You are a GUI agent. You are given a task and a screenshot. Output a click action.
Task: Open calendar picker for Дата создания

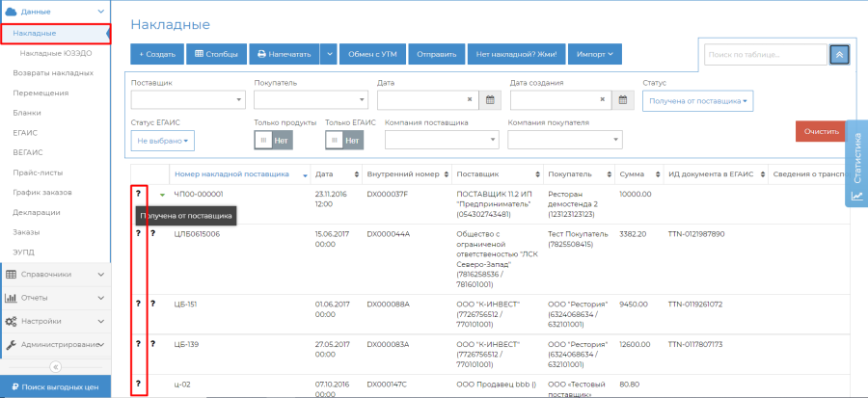pos(624,99)
